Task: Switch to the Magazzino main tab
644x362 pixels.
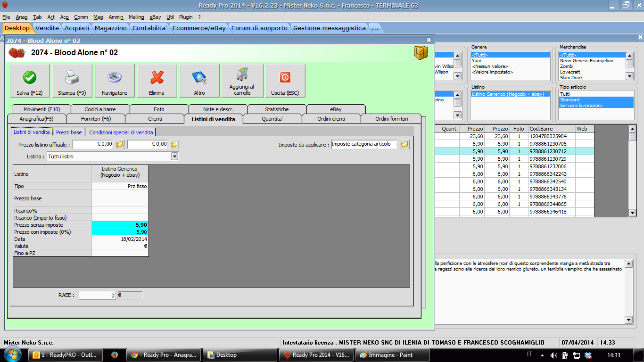Action: coord(111,28)
